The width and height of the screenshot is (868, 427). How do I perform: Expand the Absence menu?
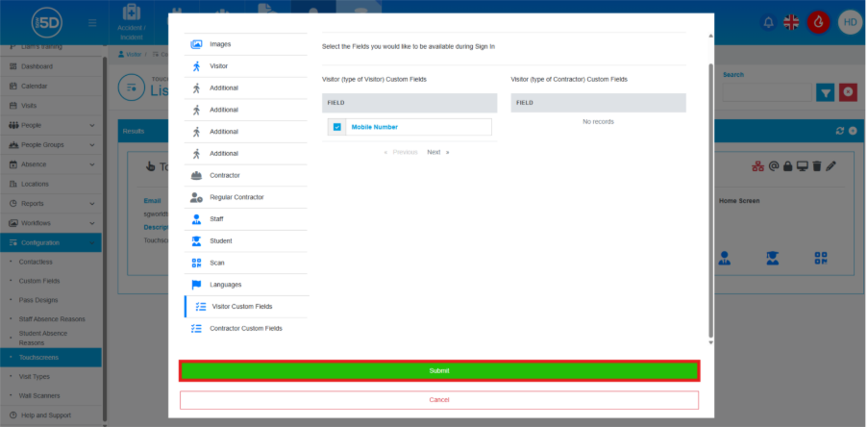click(x=51, y=164)
